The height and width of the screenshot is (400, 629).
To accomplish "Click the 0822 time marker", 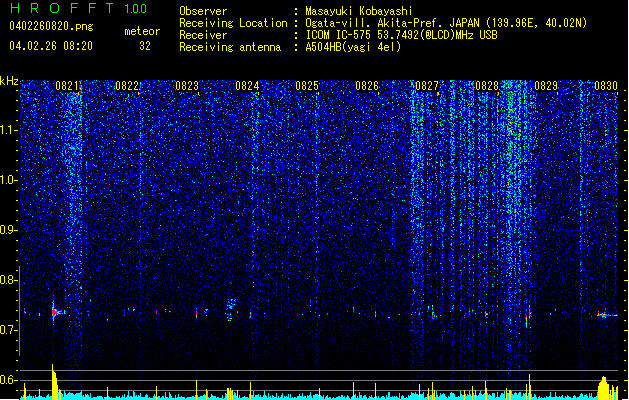I will tap(127, 86).
